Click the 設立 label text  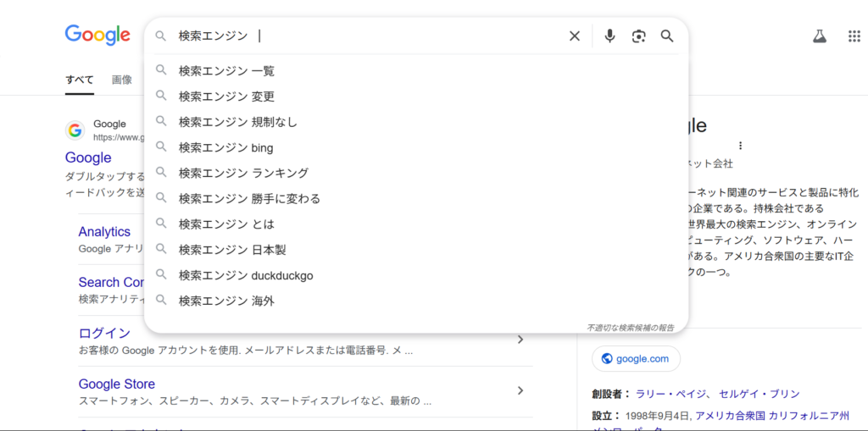605,415
